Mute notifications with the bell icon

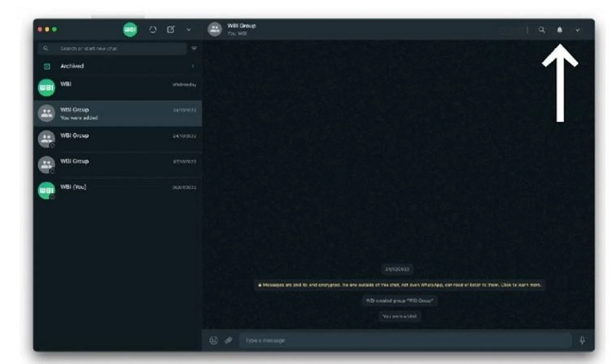pyautogui.click(x=560, y=29)
